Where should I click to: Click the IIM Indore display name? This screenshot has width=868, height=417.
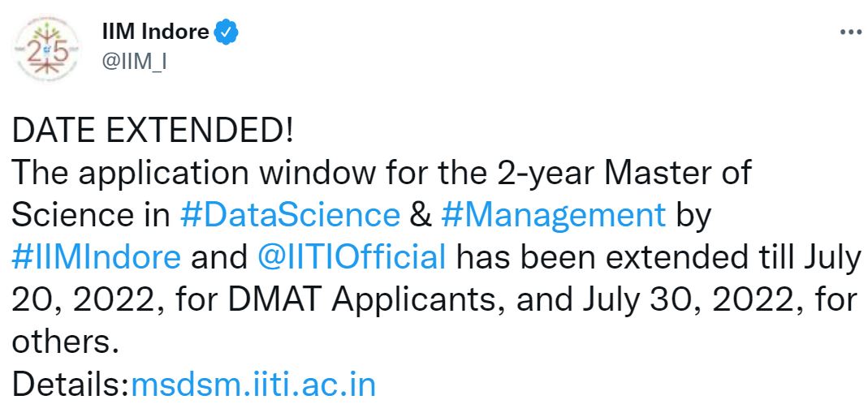coord(153,33)
